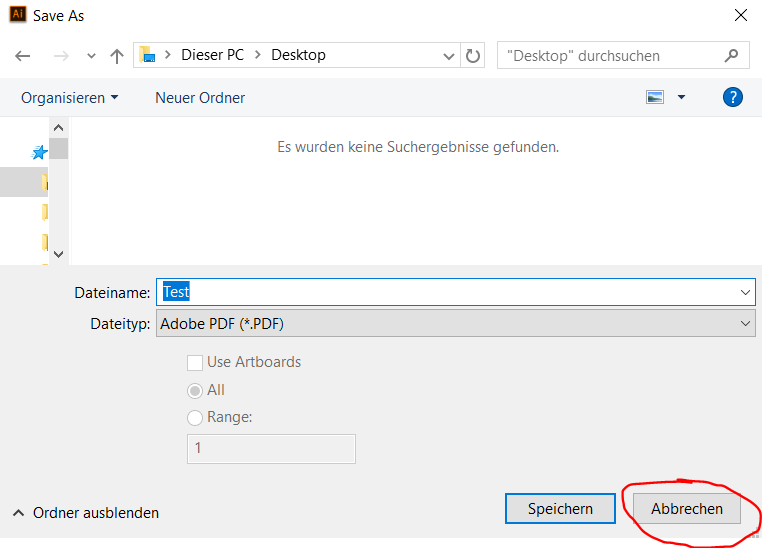Click the Refresh address bar icon

coord(474,56)
